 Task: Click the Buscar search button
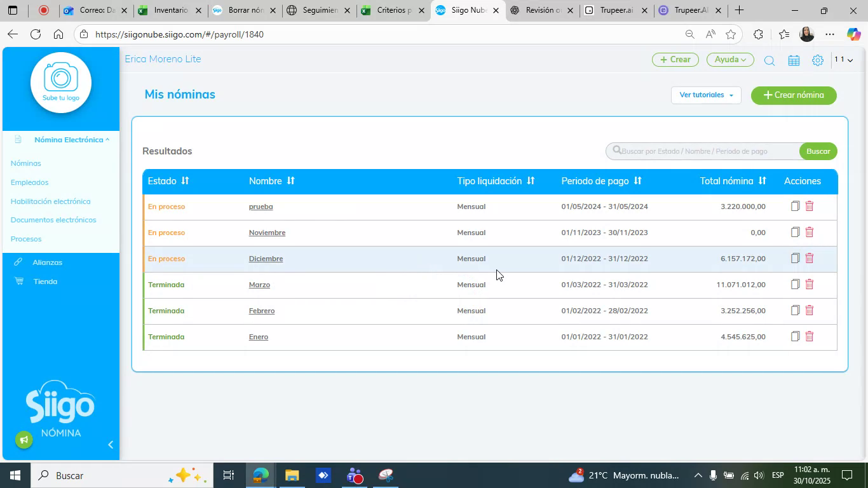tap(818, 151)
